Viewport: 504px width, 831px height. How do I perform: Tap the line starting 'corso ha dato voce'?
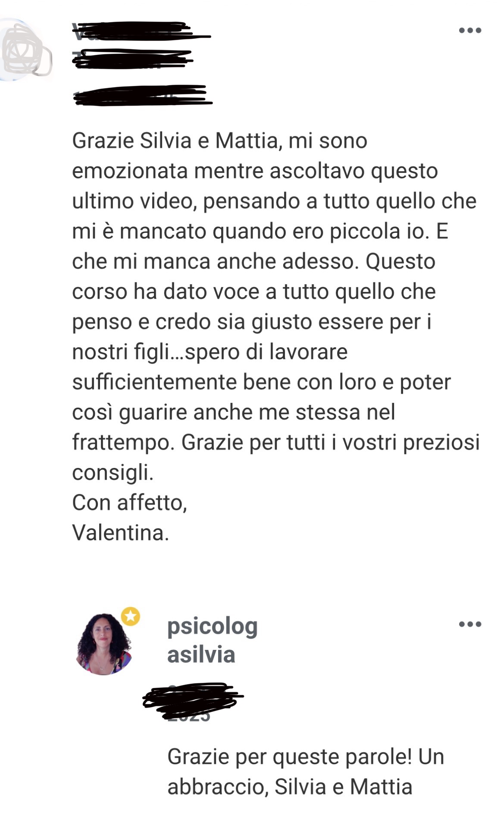tap(254, 292)
